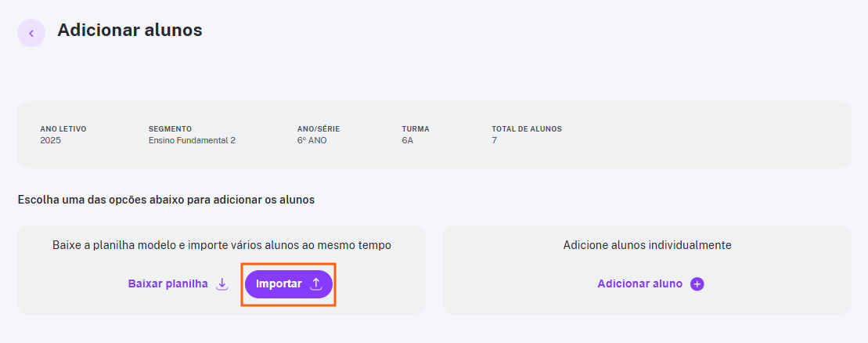868x343 pixels.
Task: Open the Baixar planilha link
Action: tap(167, 283)
